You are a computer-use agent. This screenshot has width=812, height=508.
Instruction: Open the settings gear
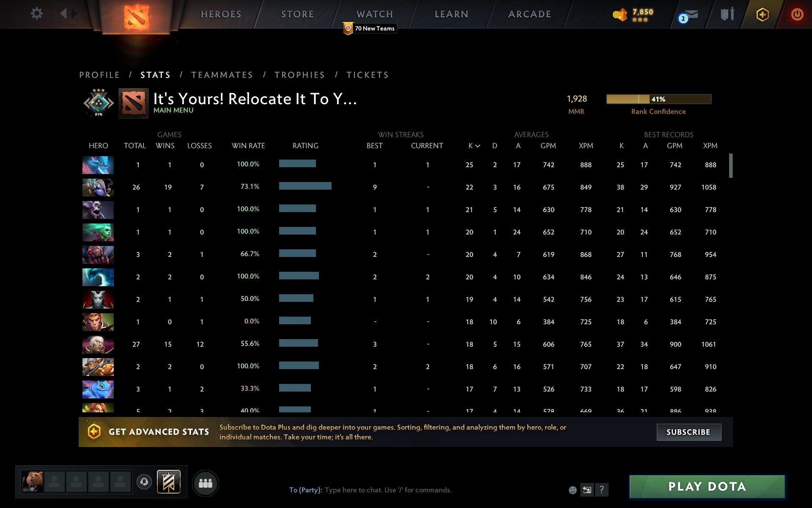tap(37, 14)
